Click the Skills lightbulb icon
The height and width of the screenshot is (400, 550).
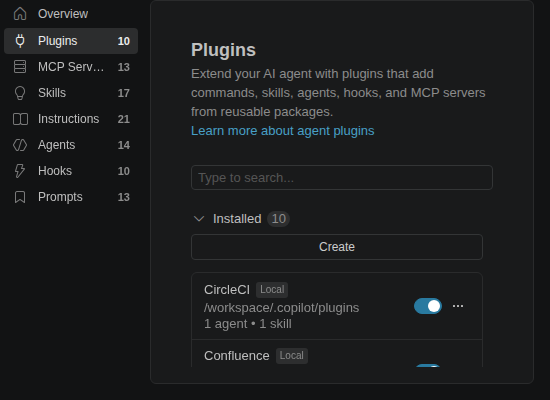pyautogui.click(x=20, y=93)
